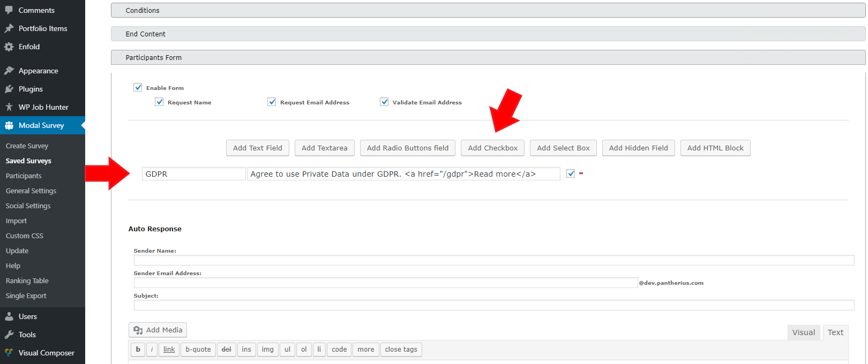Click the WP Job Hunter star icon

pos(9,107)
